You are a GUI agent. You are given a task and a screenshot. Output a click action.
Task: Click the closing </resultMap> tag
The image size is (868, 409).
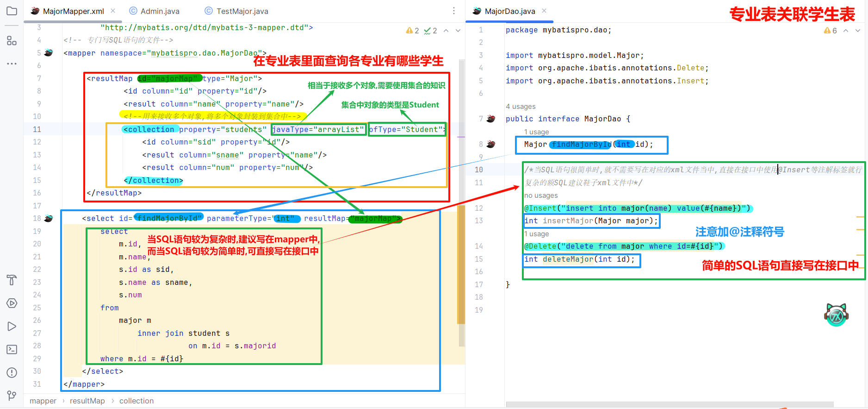tap(114, 193)
